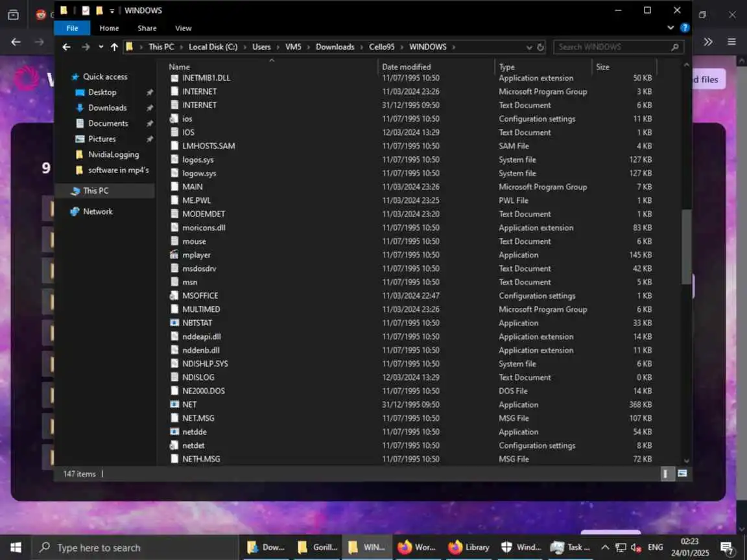Open Explorer help question mark icon
The height and width of the screenshot is (560, 747).
click(685, 28)
